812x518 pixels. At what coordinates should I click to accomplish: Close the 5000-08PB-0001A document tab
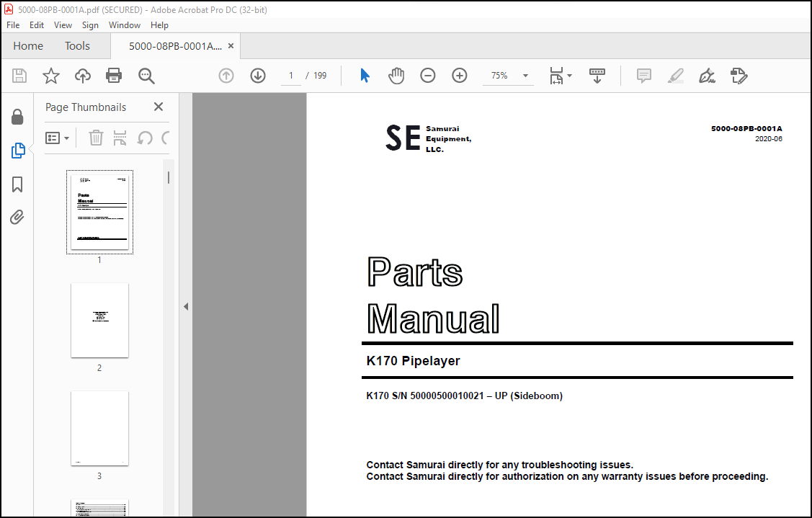pos(231,45)
